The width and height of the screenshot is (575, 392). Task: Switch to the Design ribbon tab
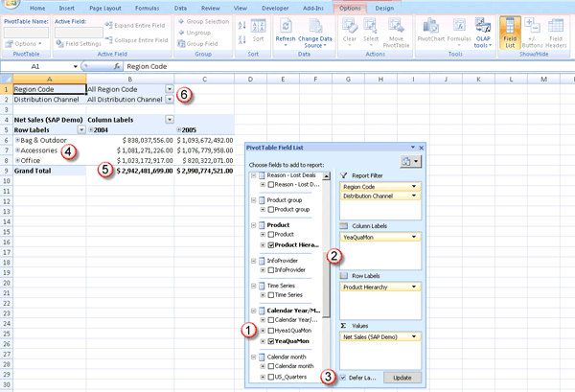(x=383, y=8)
